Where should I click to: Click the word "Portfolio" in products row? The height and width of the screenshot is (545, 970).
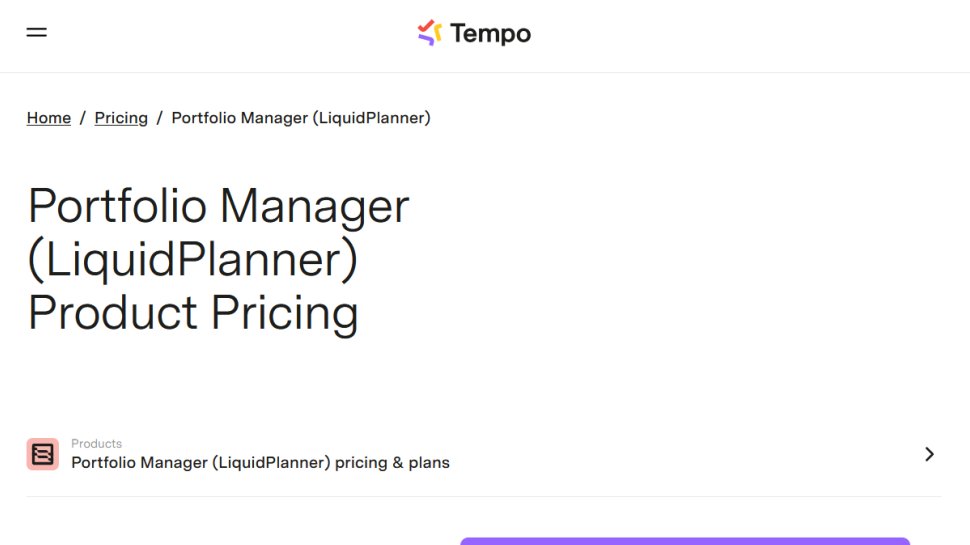coord(103,463)
